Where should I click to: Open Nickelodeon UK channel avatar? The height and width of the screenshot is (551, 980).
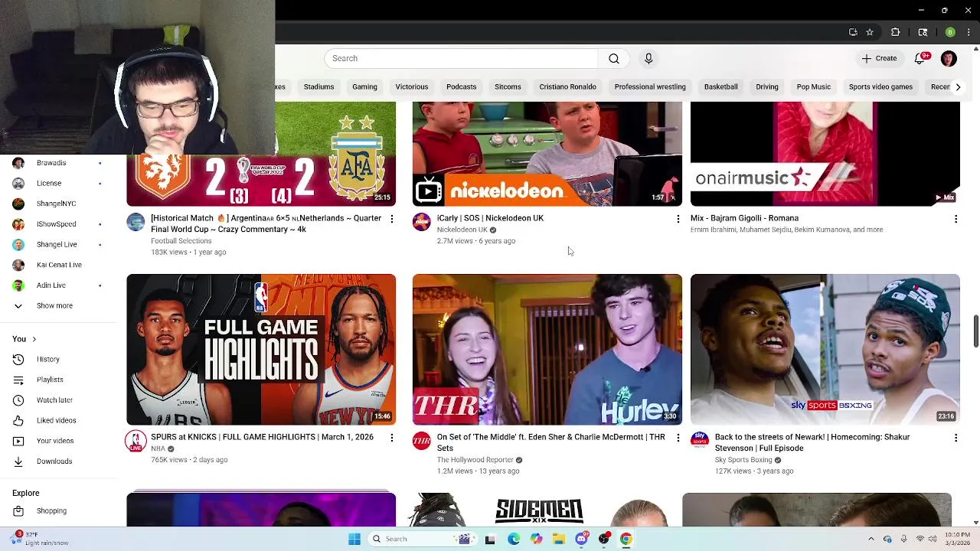422,222
